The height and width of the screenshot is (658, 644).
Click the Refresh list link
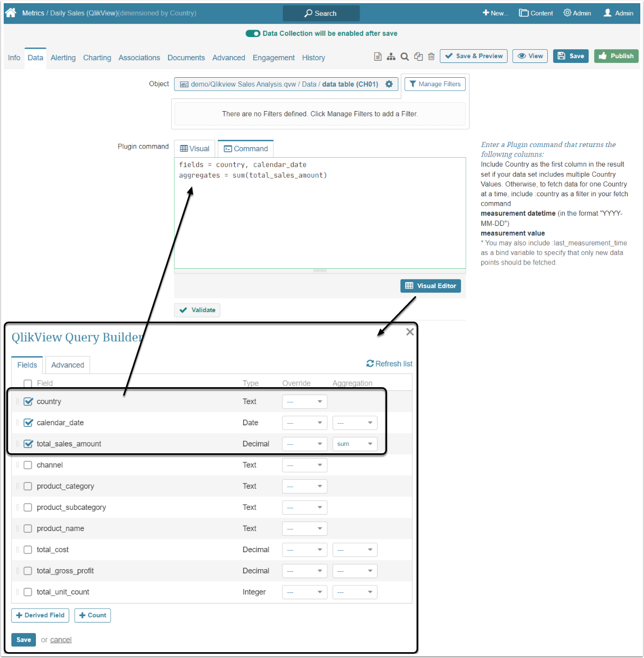[389, 364]
